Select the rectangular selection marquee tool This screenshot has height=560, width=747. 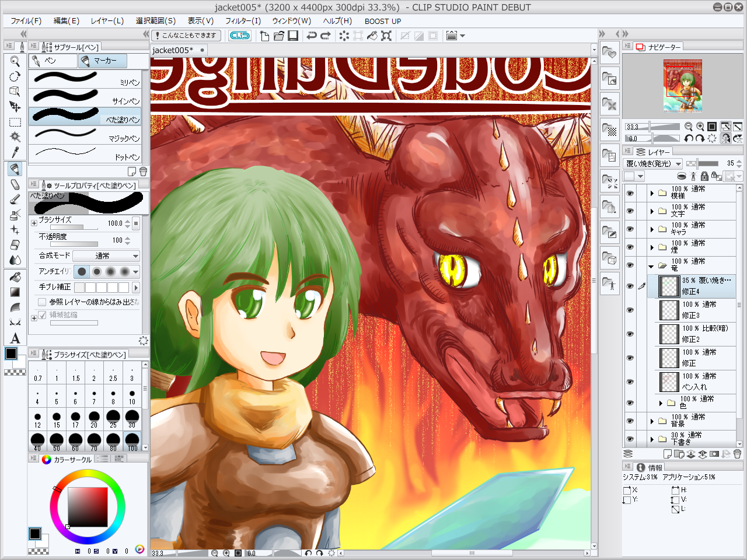click(x=15, y=122)
